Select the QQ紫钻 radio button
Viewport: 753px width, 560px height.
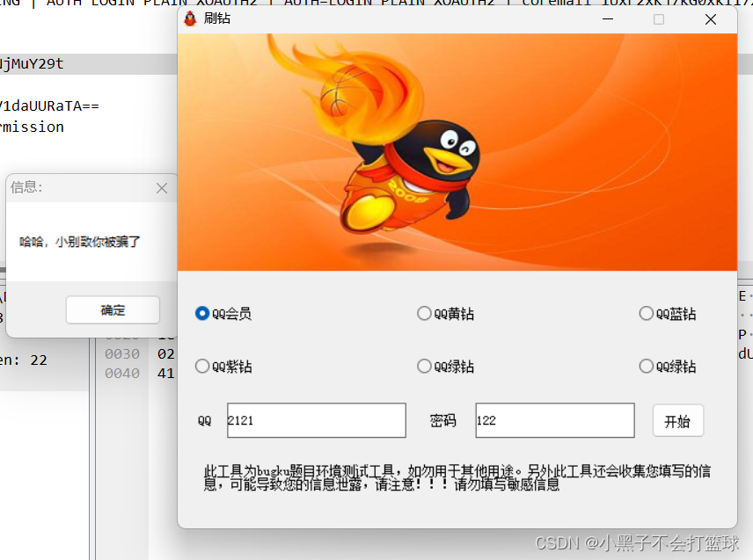(223, 367)
